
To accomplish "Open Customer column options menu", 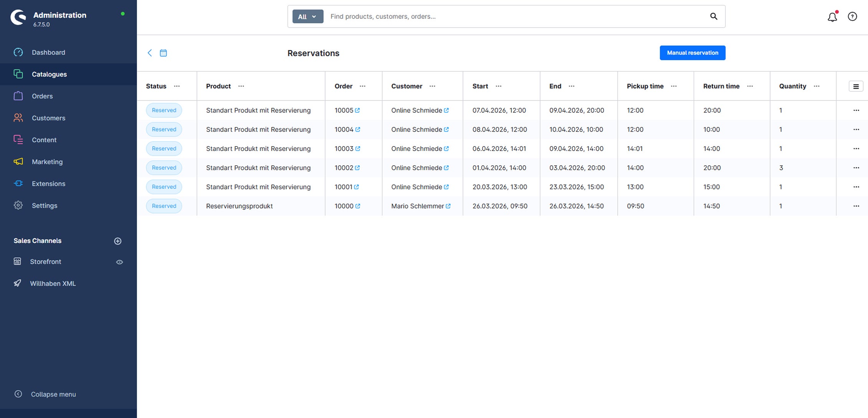I will click(x=432, y=86).
